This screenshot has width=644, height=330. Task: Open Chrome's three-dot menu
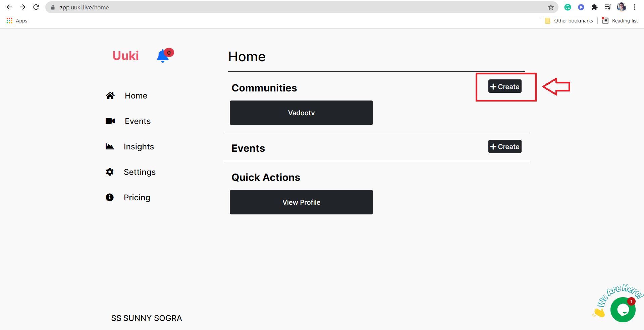[635, 7]
